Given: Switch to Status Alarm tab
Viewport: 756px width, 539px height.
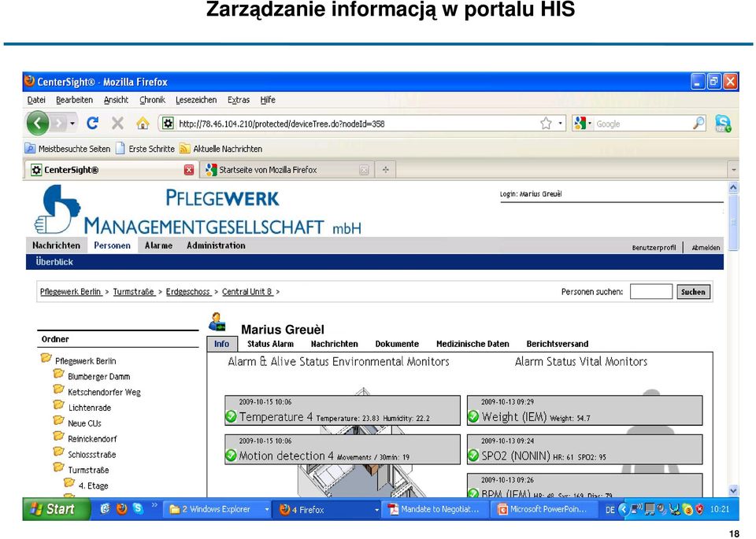Looking at the screenshot, I should tap(270, 344).
